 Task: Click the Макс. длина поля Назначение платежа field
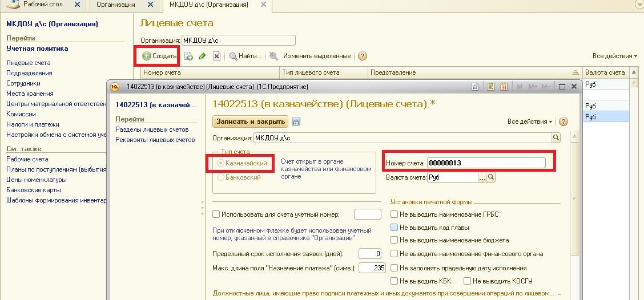tap(372, 268)
